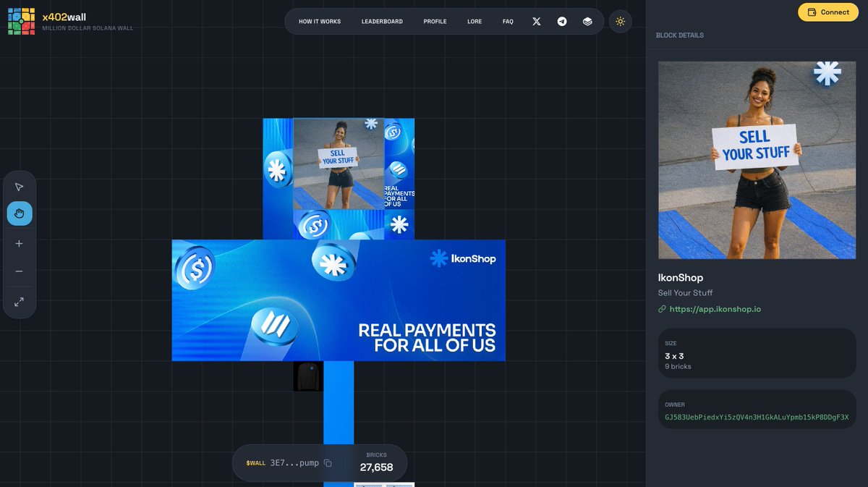Screen dimensions: 868x487
Task: Click the BLOCK DETAILS heading
Action: (680, 35)
